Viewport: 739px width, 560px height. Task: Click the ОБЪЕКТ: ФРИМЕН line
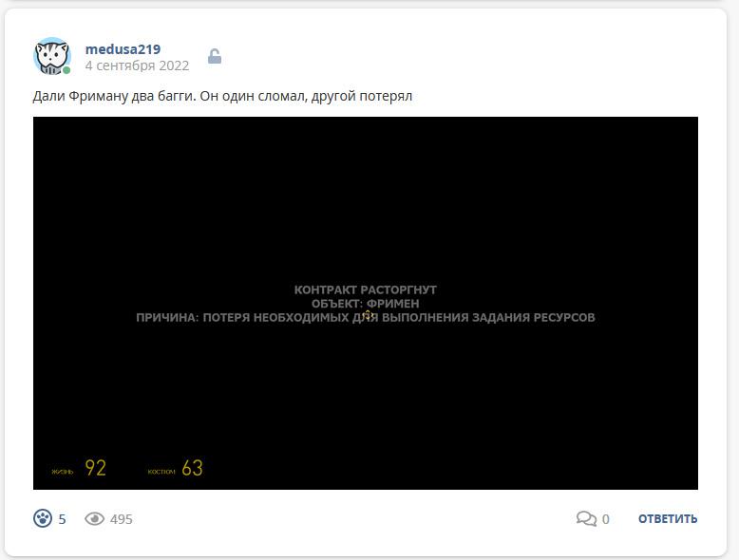pyautogui.click(x=366, y=304)
